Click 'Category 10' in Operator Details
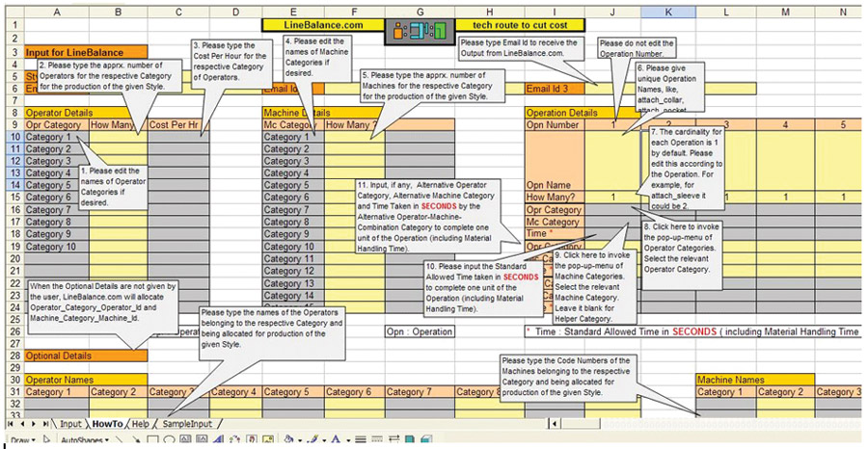The height and width of the screenshot is (449, 868). coord(57,246)
